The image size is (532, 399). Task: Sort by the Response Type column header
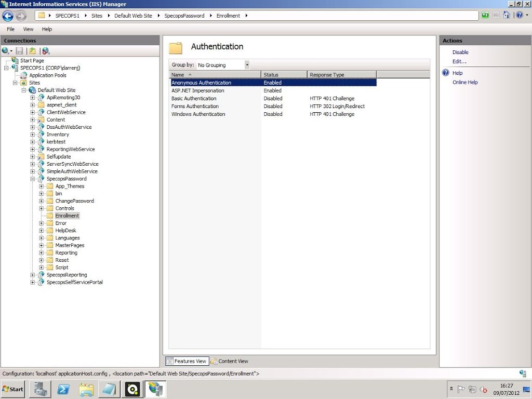click(342, 75)
